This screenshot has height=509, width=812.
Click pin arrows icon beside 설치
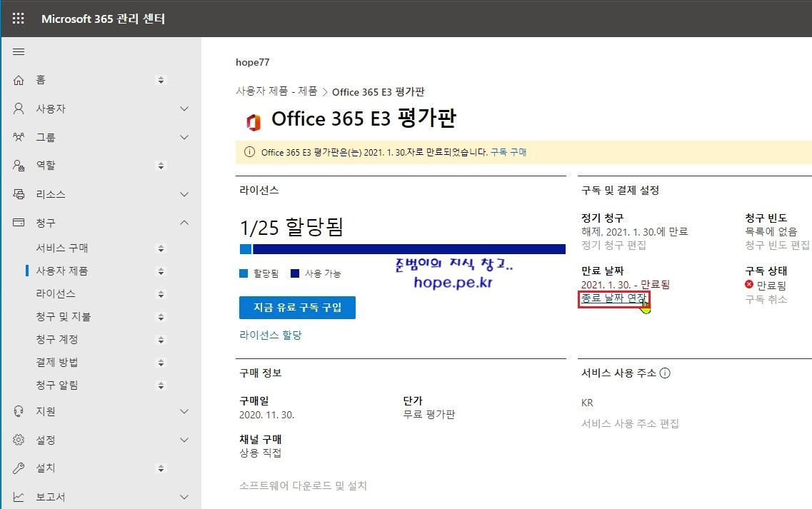(161, 468)
